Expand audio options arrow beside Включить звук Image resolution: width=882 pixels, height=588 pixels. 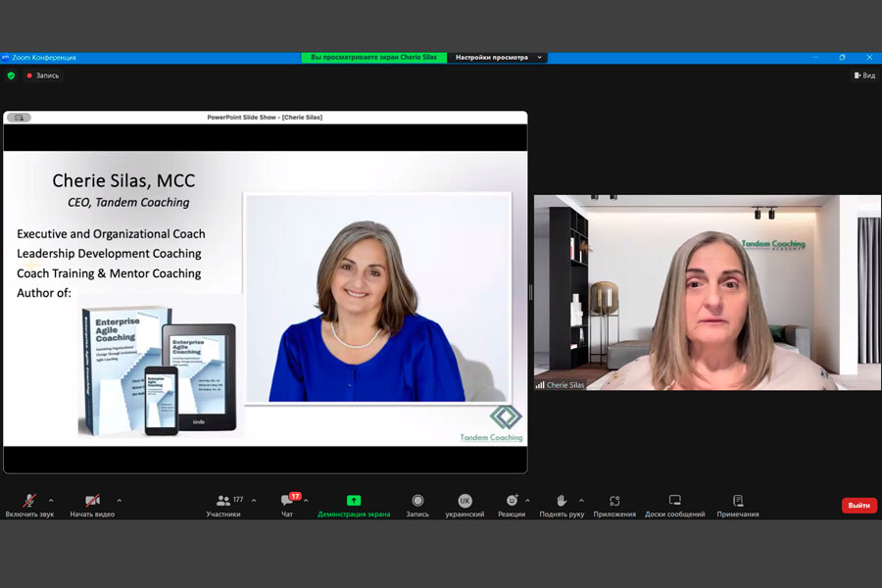(51, 500)
